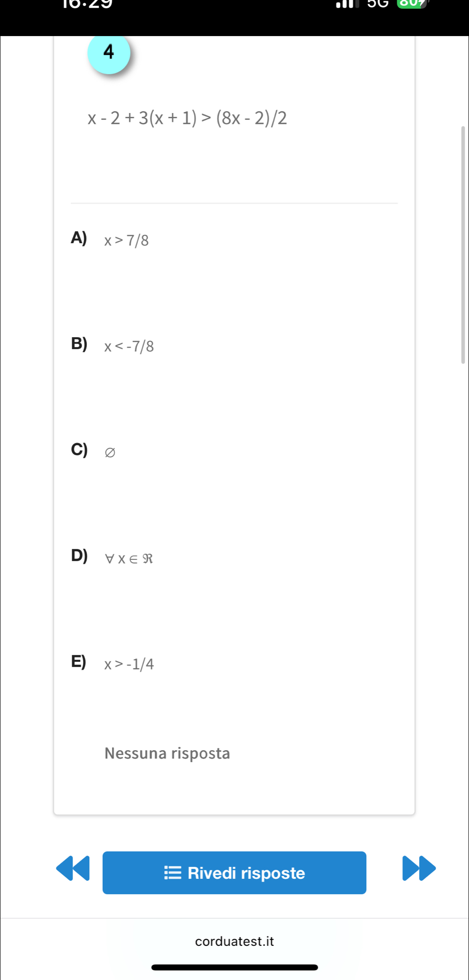Screen dimensions: 469x980
Task: Select answer B: x < -7/8
Action: tap(129, 346)
